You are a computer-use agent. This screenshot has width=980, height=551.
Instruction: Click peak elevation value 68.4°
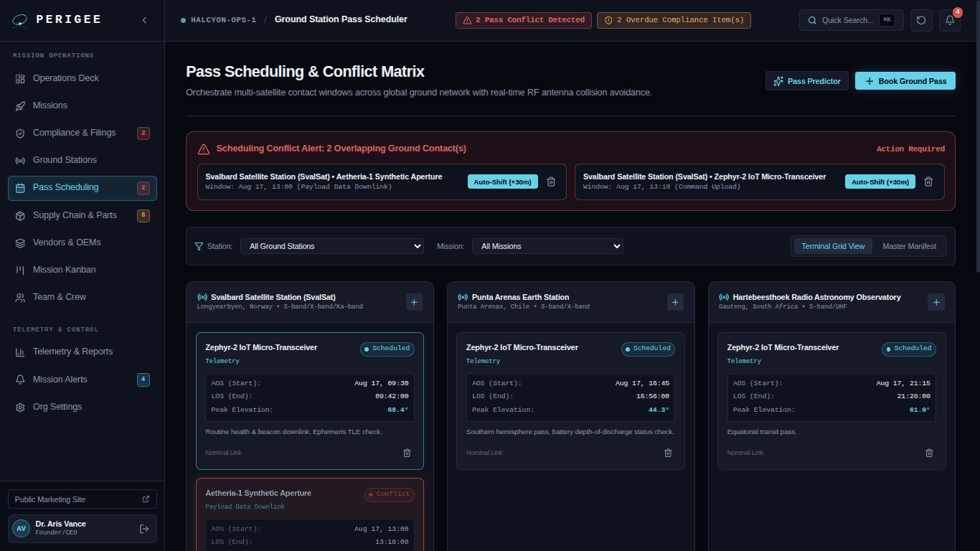(398, 410)
